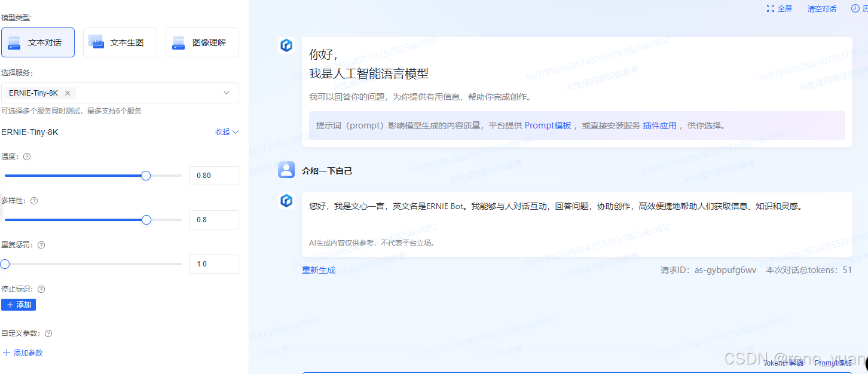Click the 温度 slider handle
The height and width of the screenshot is (374, 868).
click(146, 176)
